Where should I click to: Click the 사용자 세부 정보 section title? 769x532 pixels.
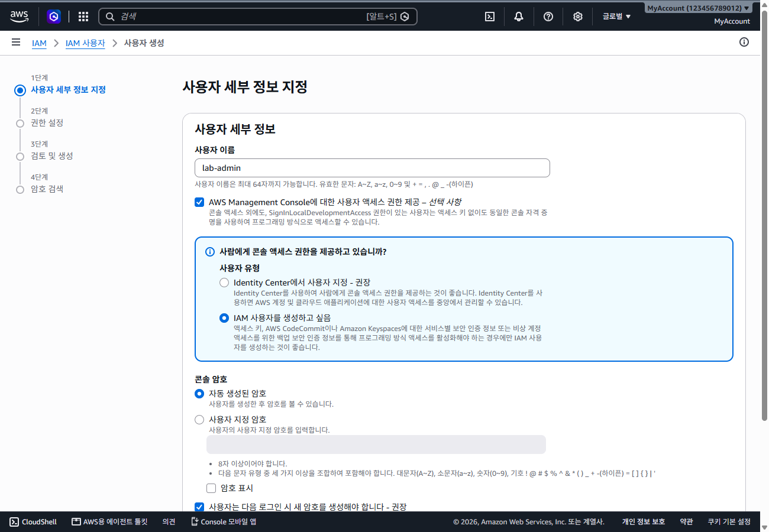pyautogui.click(x=235, y=129)
